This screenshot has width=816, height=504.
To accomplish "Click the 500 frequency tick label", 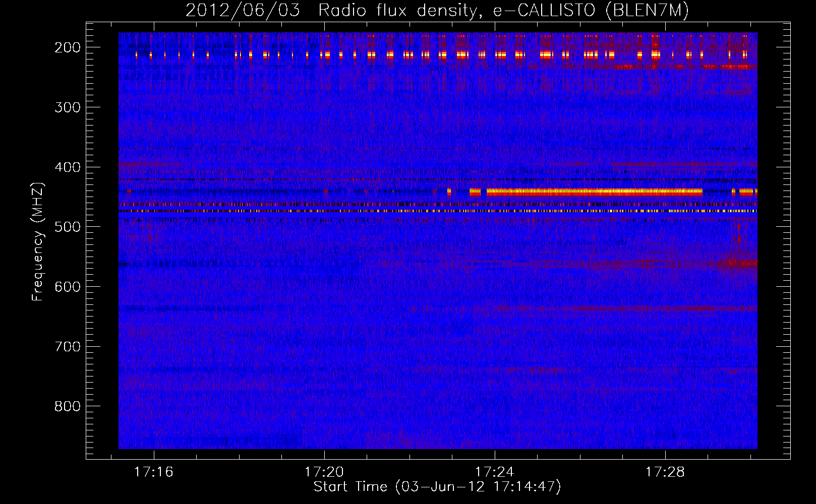I will tap(68, 227).
